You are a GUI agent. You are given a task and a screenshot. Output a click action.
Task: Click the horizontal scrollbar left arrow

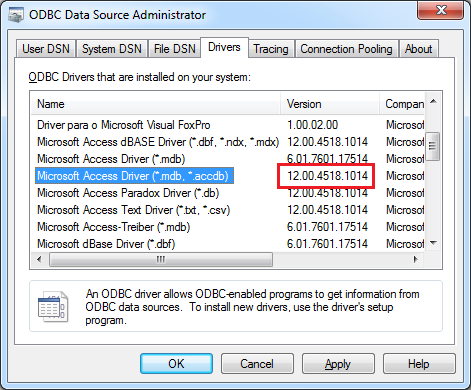tap(39, 259)
